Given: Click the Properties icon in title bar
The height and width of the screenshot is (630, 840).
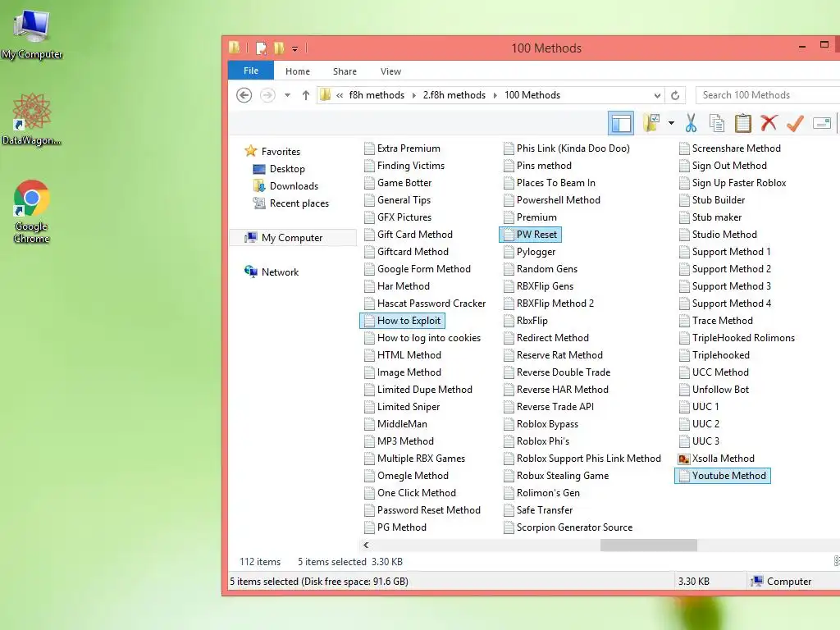Looking at the screenshot, I should 262,48.
